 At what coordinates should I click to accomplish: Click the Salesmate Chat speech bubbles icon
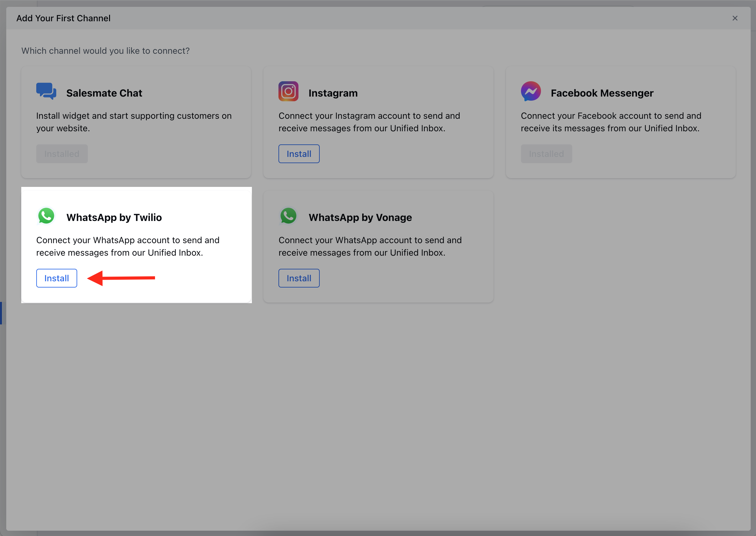46,92
